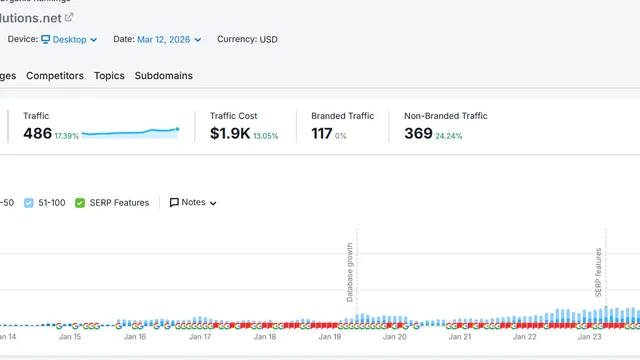The height and width of the screenshot is (360, 640).
Task: Click the Desktop monitor icon
Action: [46, 39]
